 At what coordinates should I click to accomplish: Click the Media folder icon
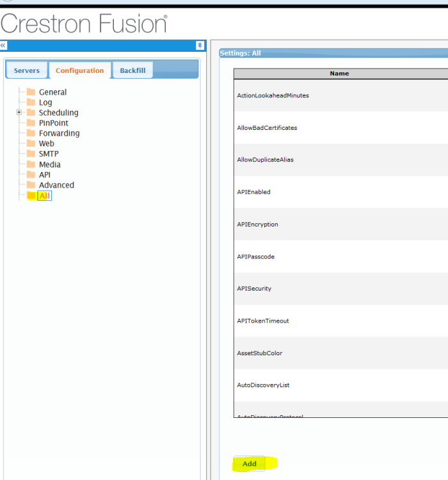click(31, 164)
